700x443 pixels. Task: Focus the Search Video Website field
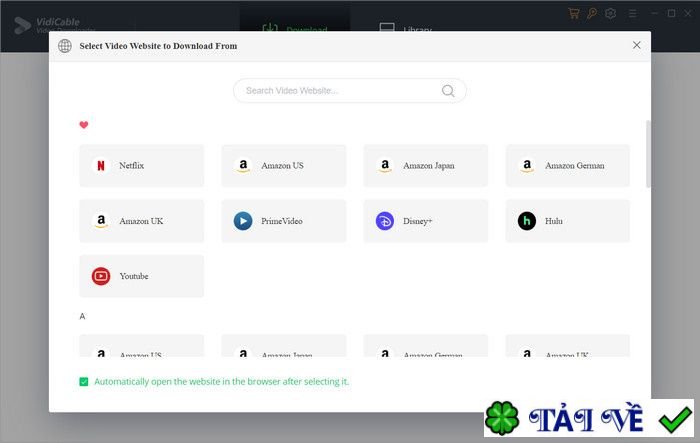click(x=350, y=91)
